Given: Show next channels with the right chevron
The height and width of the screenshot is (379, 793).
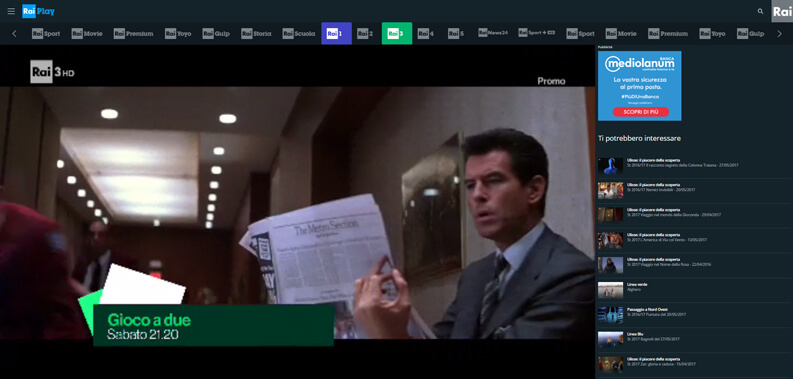Looking at the screenshot, I should pos(779,33).
